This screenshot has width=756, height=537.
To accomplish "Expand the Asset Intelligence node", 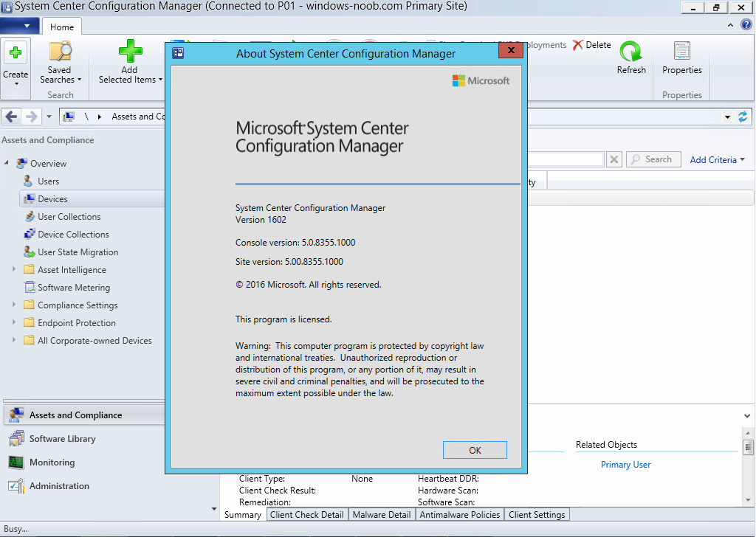I will tap(14, 269).
